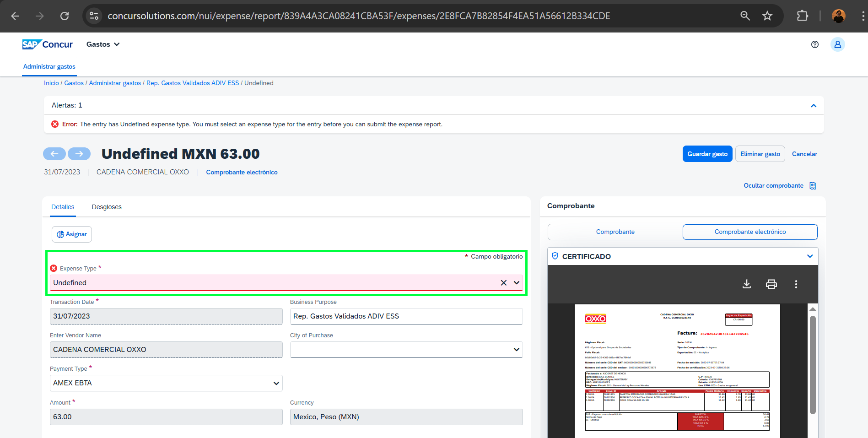
Task: Click the OXXO invoice preview image
Action: click(x=677, y=371)
